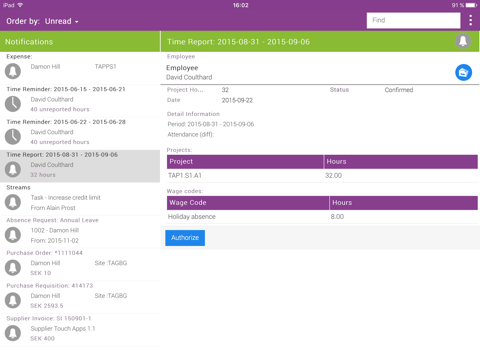Tap bell icon for Absence Request Annual Leave

[13, 235]
